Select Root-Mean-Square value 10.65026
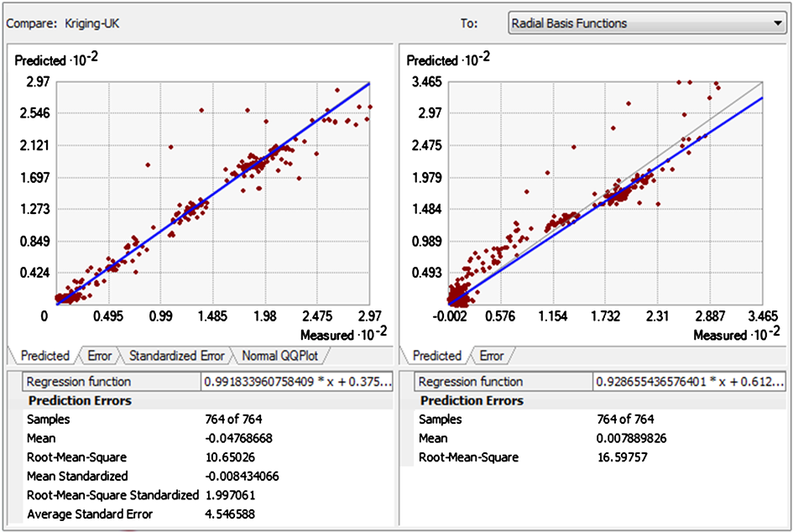The image size is (793, 532). [x=230, y=457]
